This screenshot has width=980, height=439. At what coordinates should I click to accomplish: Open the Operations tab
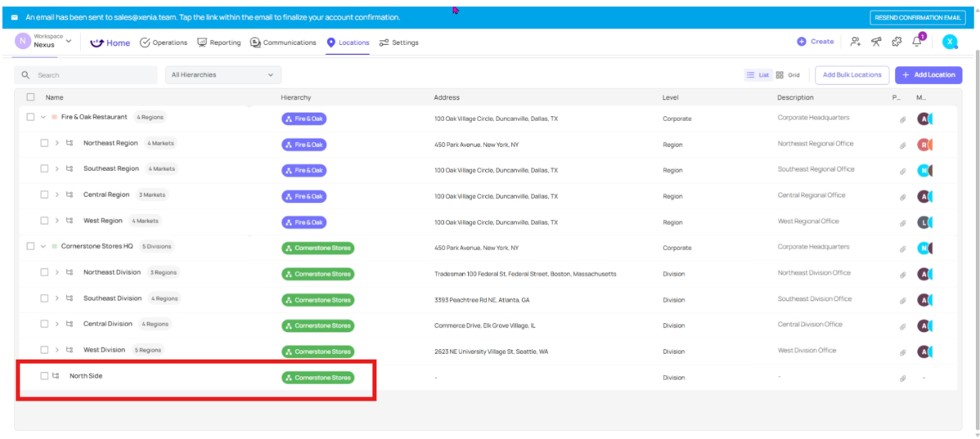[164, 43]
